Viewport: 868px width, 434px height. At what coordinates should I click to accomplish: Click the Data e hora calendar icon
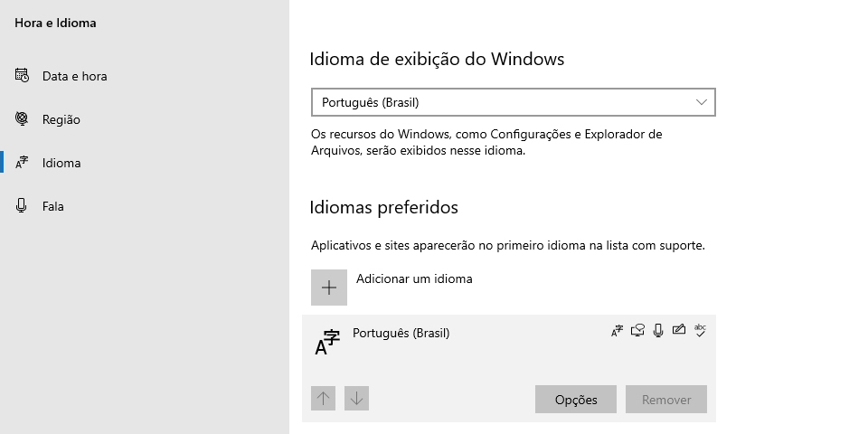click(22, 75)
